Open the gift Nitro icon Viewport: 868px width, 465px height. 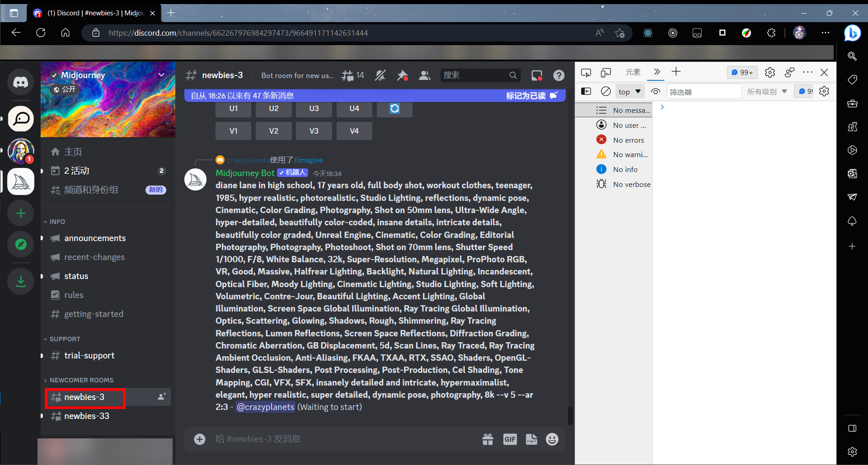click(488, 439)
